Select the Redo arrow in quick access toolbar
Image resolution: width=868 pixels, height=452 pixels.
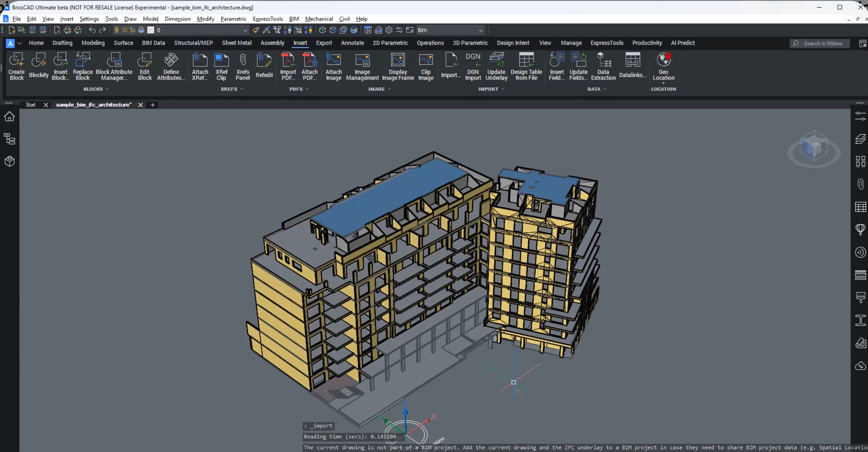102,30
